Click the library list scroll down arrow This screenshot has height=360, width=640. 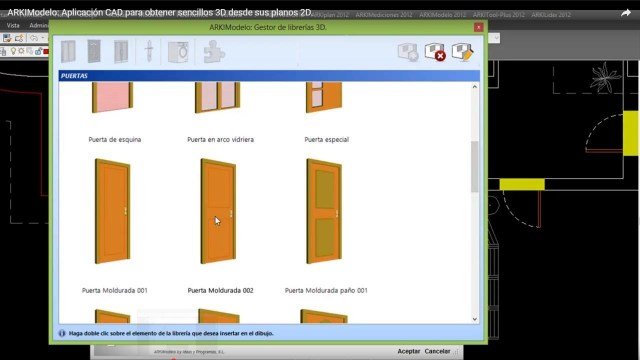tap(475, 319)
